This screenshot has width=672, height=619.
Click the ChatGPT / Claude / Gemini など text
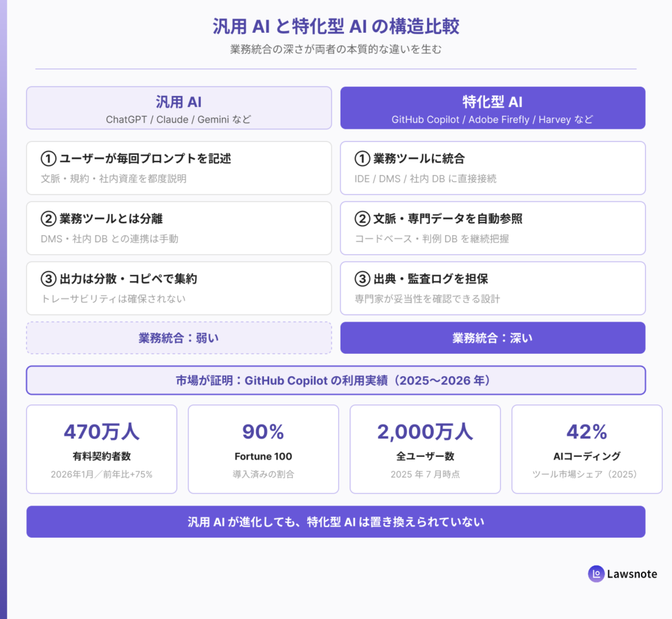pyautogui.click(x=178, y=119)
